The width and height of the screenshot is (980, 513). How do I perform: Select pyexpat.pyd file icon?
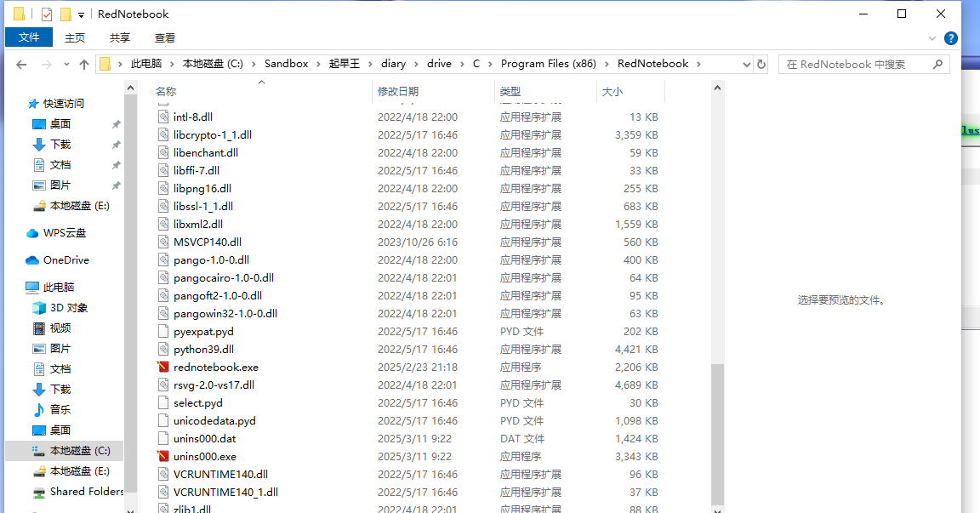(163, 331)
